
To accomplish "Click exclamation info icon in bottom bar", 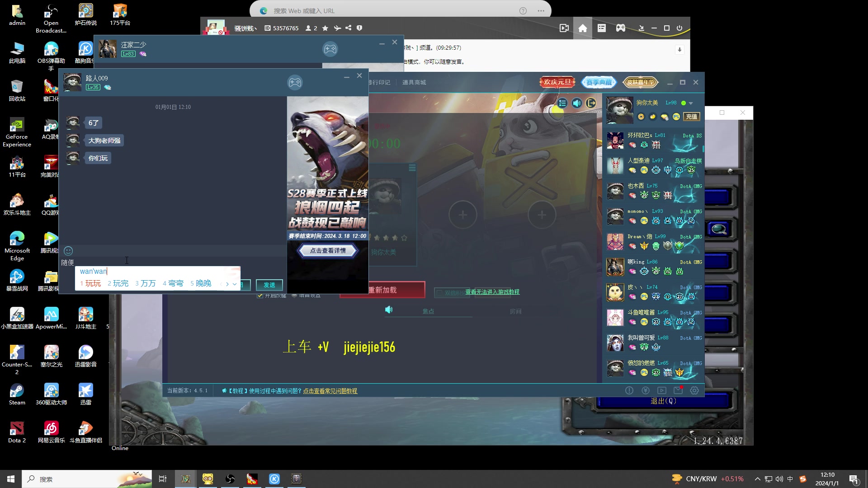I will (629, 390).
